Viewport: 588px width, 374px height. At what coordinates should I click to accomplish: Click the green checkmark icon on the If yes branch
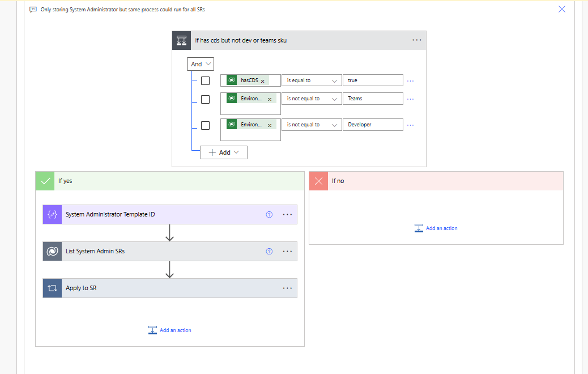coord(45,181)
